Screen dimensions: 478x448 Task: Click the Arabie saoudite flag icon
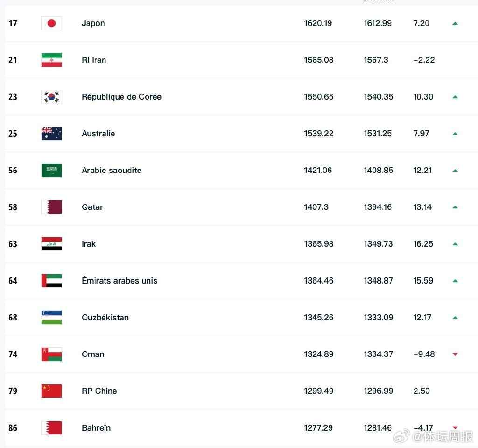[x=51, y=171]
